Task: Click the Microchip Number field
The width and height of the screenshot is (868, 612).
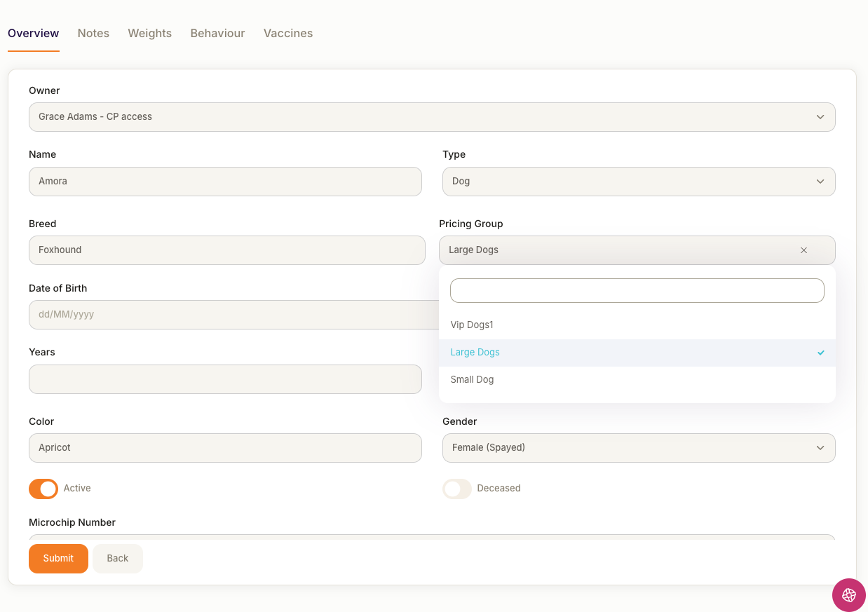Action: 432,537
